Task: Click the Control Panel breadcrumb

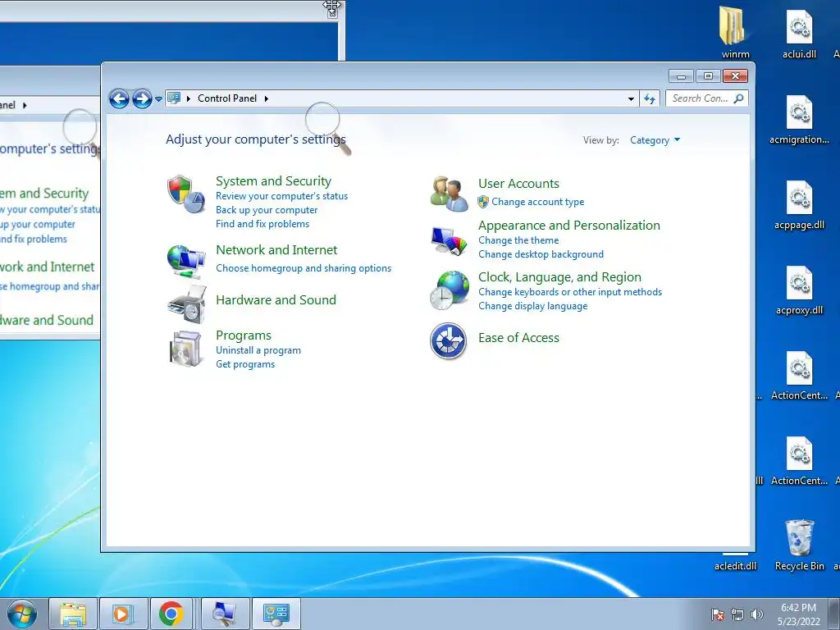Action: (x=227, y=98)
